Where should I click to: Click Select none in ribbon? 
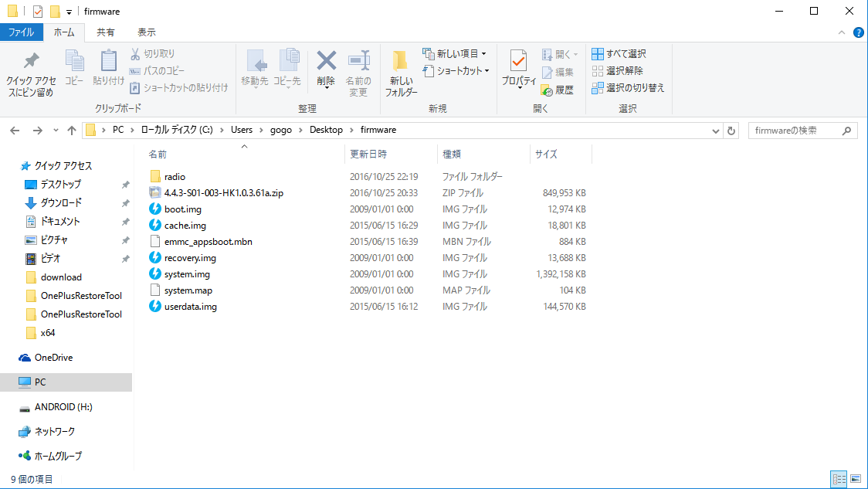coord(617,71)
